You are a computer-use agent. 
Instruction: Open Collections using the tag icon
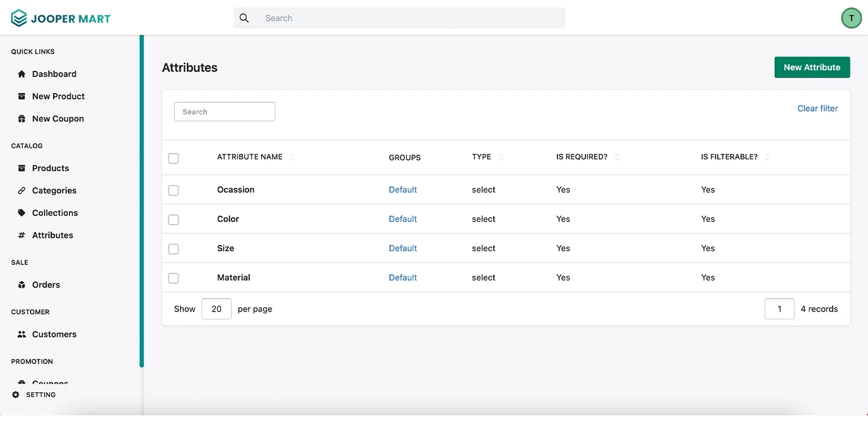[22, 213]
